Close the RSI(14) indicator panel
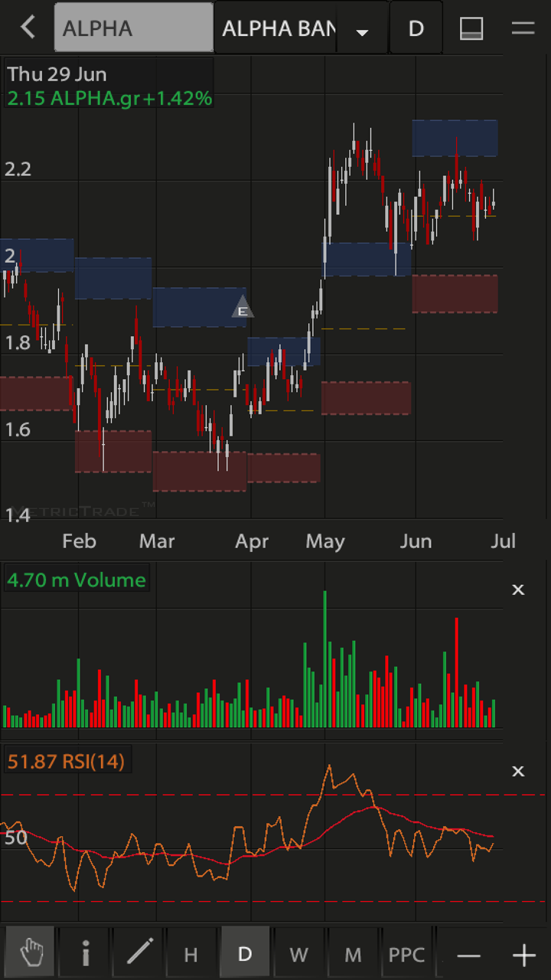Viewport: 551px width, 980px height. coord(518,771)
